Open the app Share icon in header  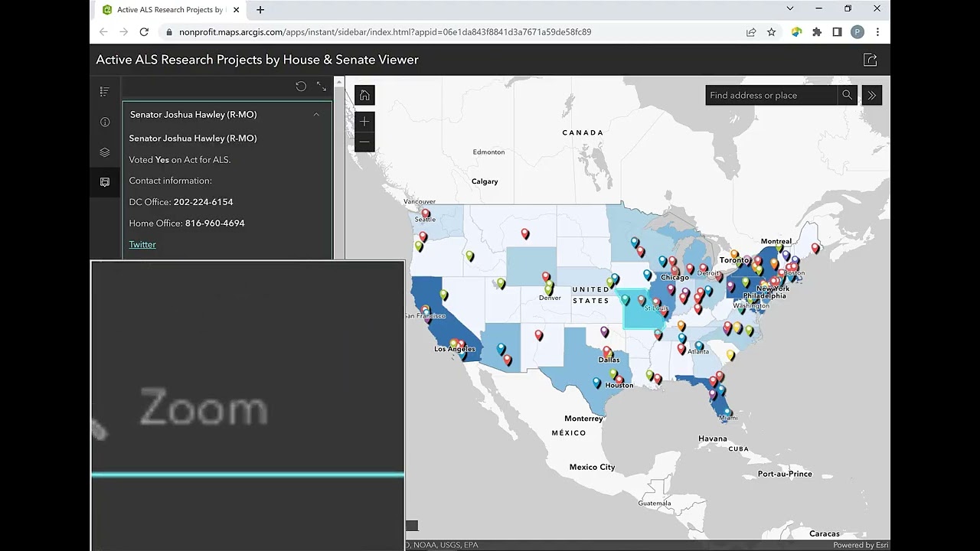[x=870, y=60]
